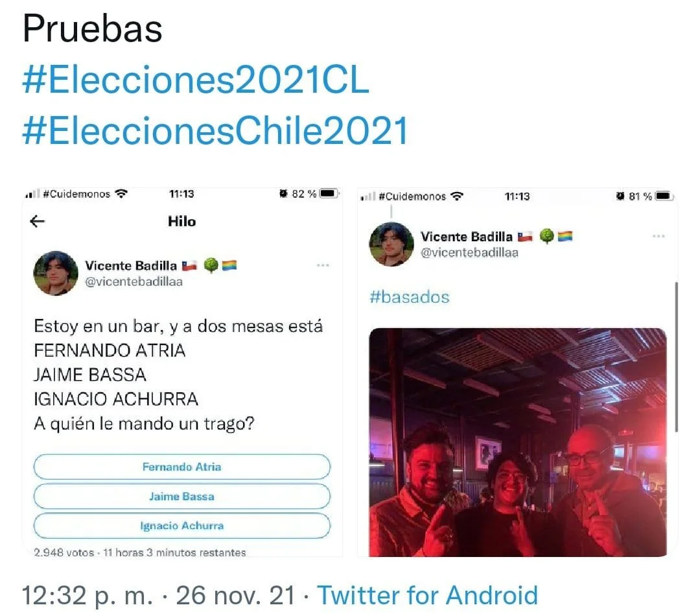Viewport: 700px width, 616px height.
Task: Open @vicentebadillaa handle in left tweet
Action: tap(134, 282)
